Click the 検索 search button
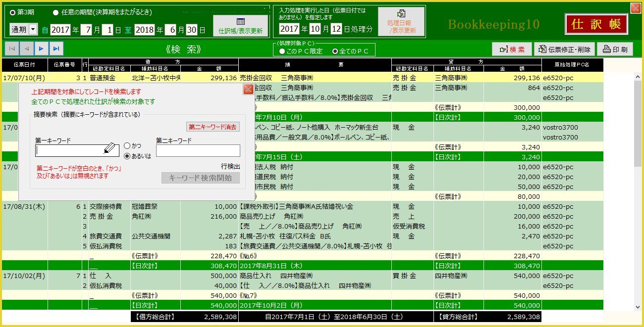 (512, 49)
